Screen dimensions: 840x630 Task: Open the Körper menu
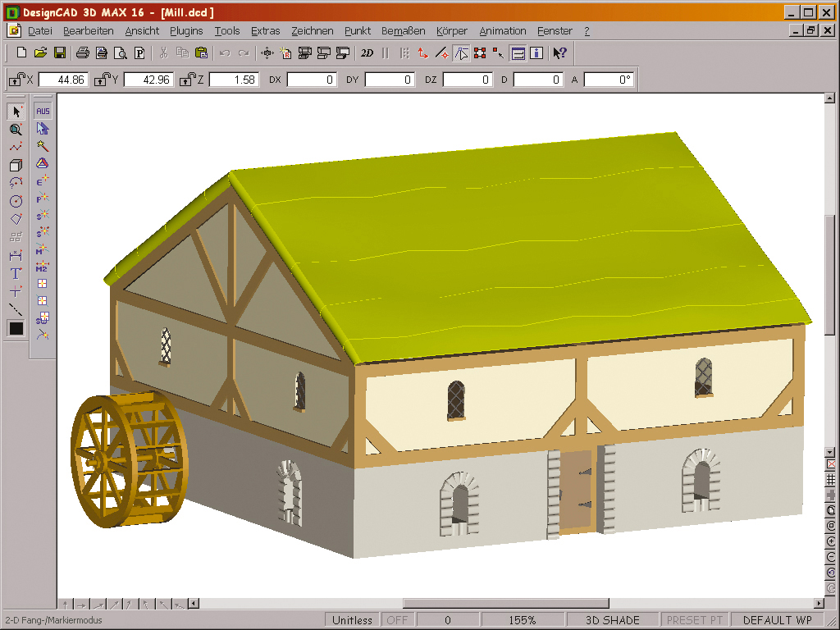tap(451, 30)
